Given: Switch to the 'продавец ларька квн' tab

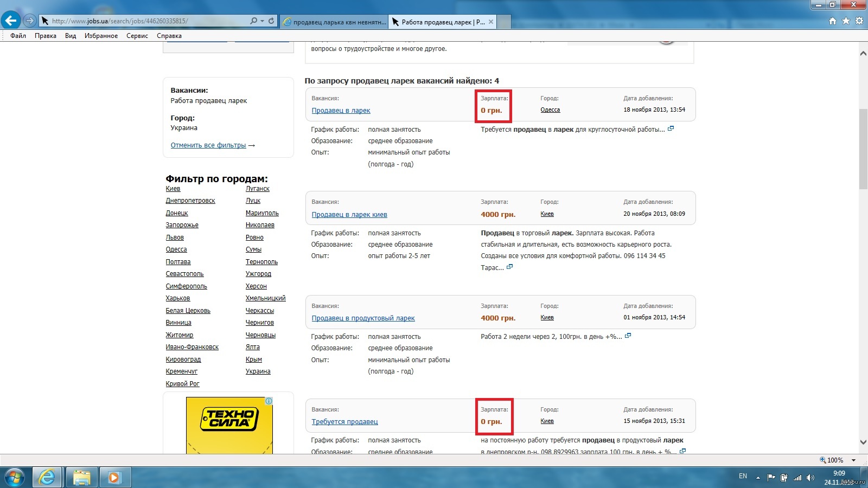Looking at the screenshot, I should 335,22.
